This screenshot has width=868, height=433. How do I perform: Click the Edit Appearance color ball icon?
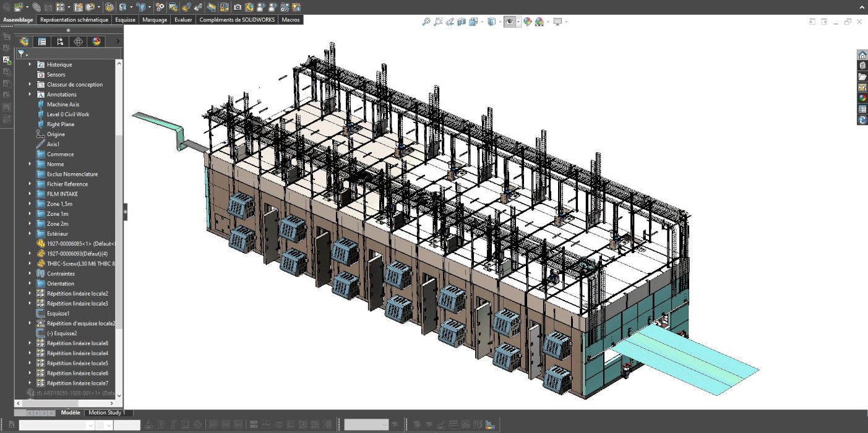coord(527,22)
